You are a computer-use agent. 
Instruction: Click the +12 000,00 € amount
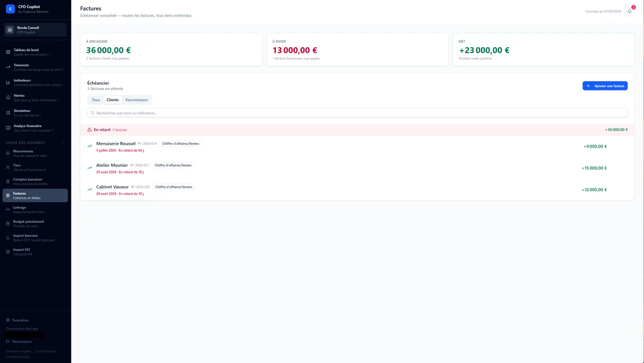click(594, 190)
